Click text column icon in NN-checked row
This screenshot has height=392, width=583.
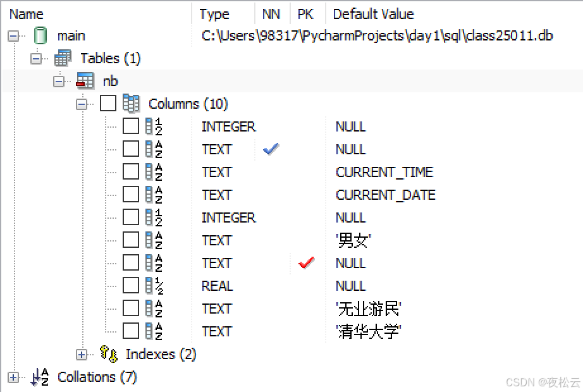(154, 149)
